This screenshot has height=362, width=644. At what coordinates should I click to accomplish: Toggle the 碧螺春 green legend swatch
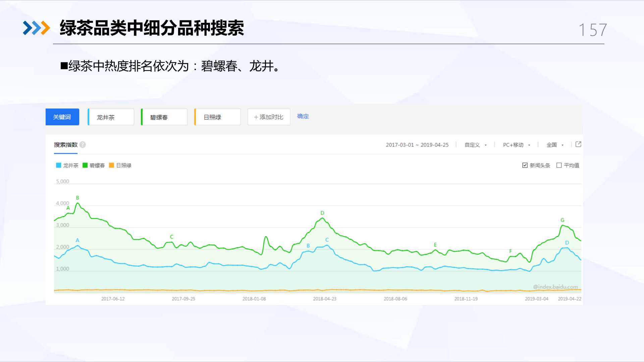pyautogui.click(x=85, y=165)
